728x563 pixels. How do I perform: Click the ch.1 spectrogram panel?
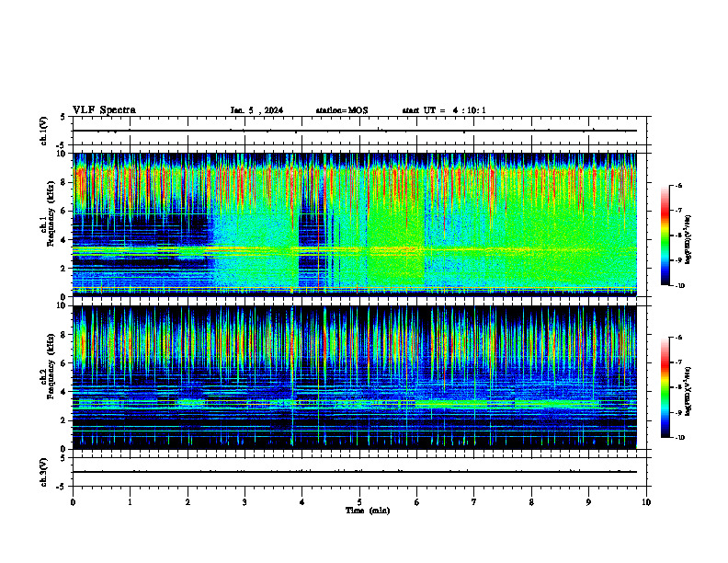pyautogui.click(x=354, y=224)
